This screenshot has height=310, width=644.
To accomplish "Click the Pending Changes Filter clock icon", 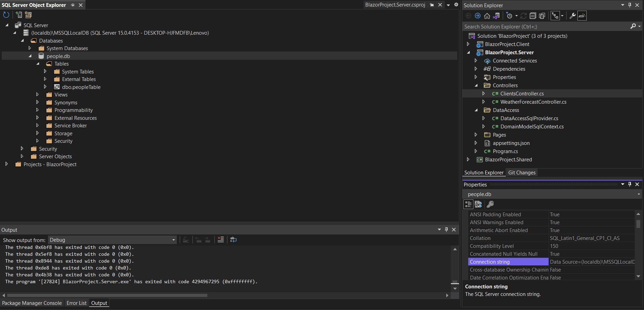I will pos(509,16).
